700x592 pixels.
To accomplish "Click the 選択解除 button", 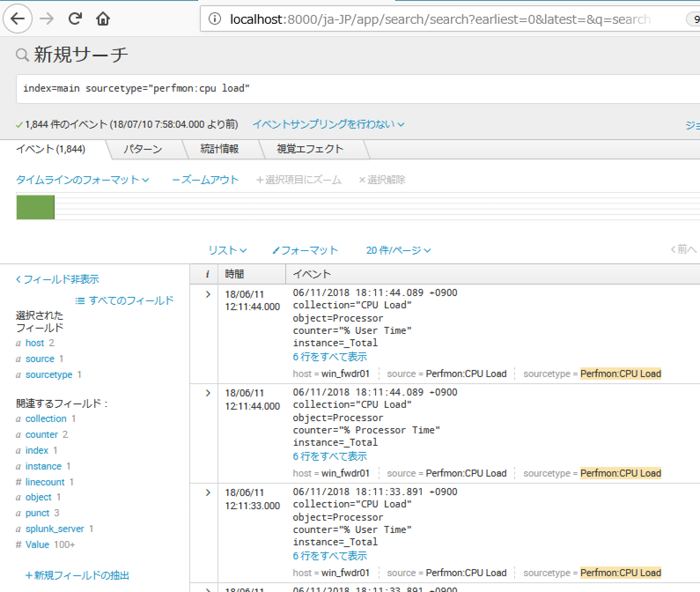I will pos(382,180).
